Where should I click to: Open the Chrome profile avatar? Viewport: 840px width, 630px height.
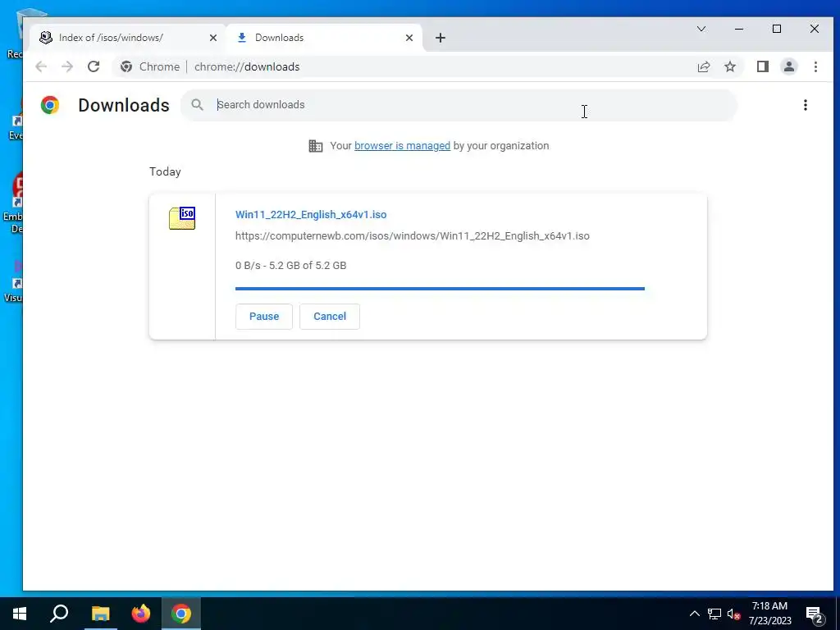coord(789,66)
